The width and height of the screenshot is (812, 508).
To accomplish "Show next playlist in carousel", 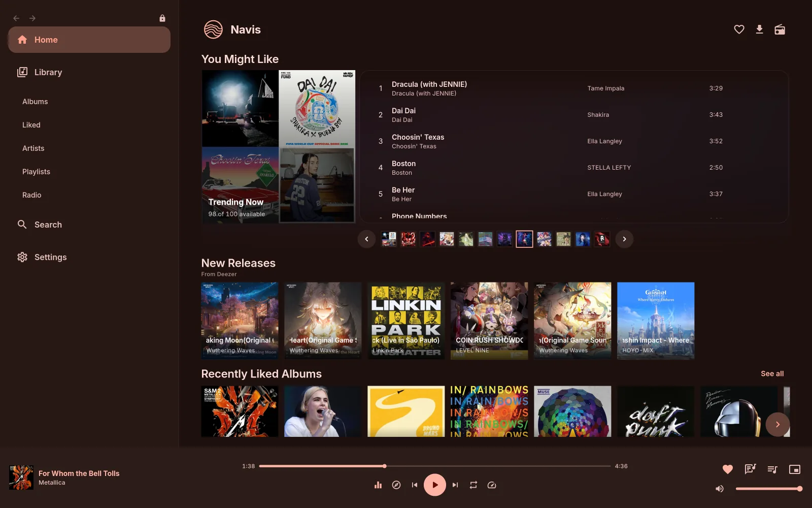I will click(x=624, y=239).
